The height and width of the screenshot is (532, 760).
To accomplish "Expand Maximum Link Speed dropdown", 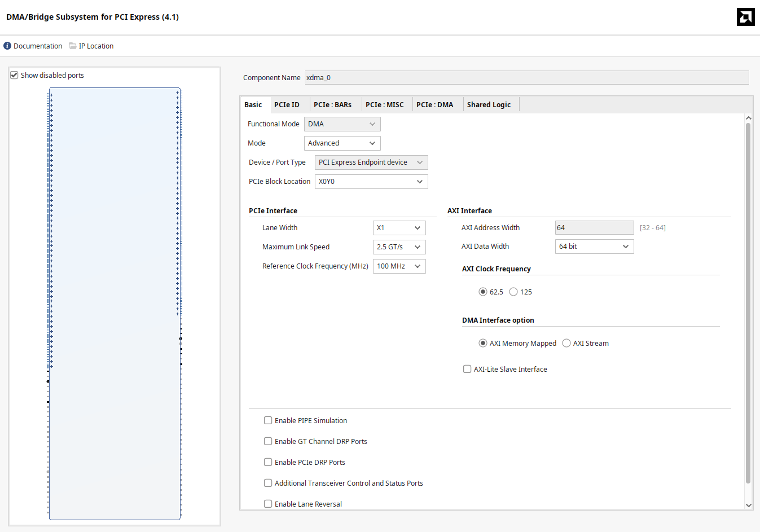I will pos(399,247).
